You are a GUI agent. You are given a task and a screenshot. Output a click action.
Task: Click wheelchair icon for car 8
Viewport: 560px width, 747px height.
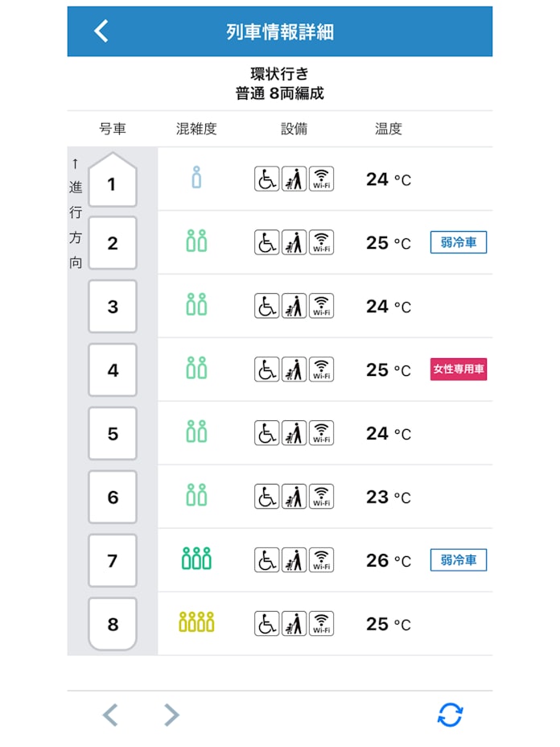[267, 623]
